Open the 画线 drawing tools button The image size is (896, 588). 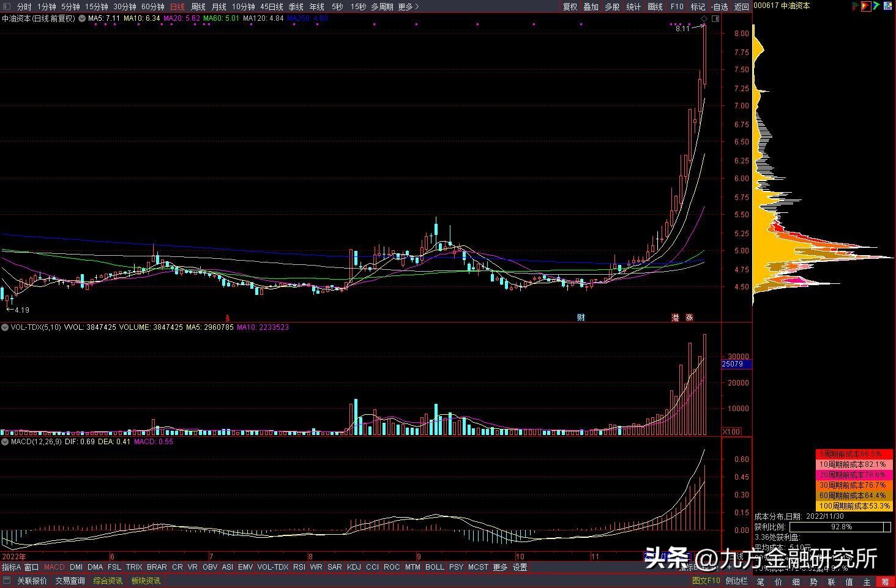click(655, 7)
